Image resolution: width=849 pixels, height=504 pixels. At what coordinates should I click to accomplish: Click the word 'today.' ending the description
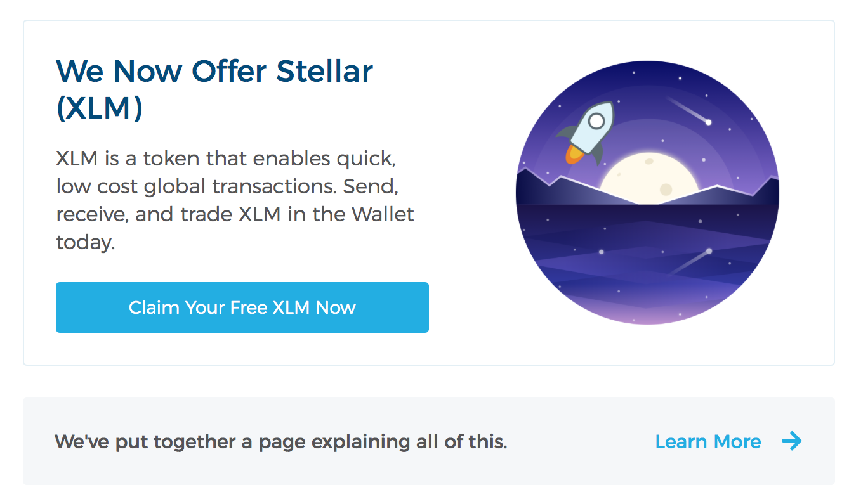tap(86, 242)
